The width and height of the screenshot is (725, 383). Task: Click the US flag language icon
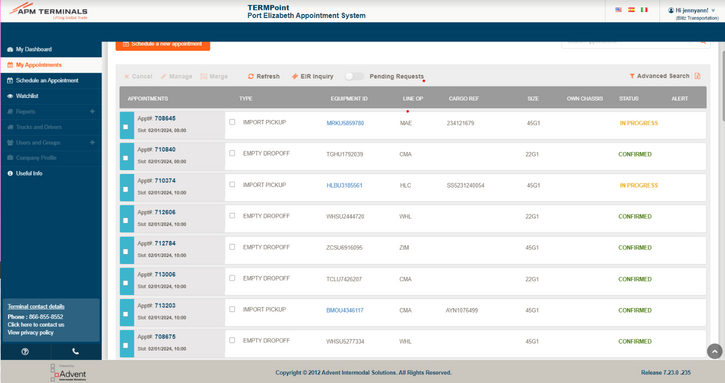point(618,10)
